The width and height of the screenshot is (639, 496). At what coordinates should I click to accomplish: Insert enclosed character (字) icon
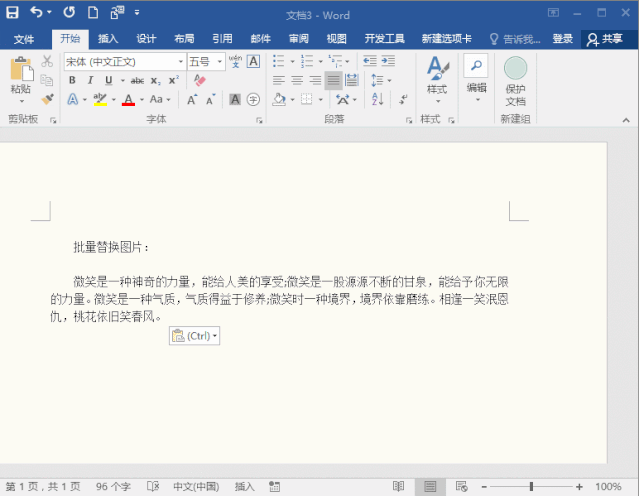pos(253,99)
